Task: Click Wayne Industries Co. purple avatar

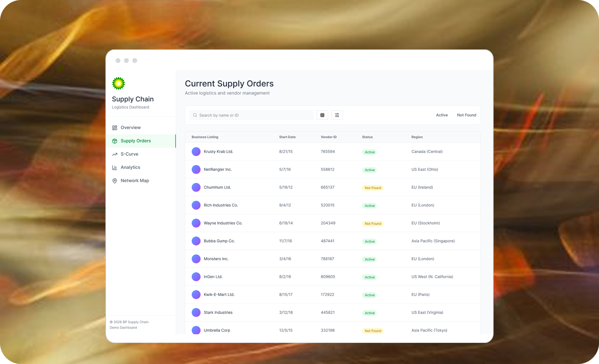Action: [x=196, y=223]
